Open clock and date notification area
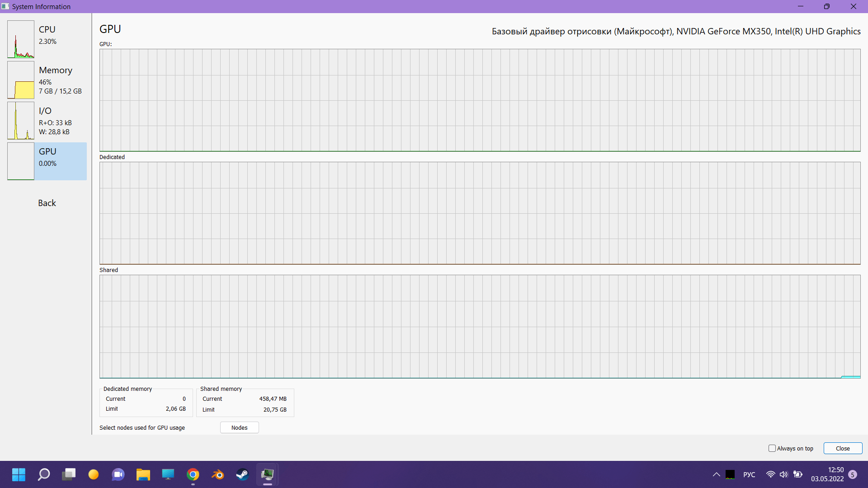This screenshot has width=868, height=488. tap(827, 474)
